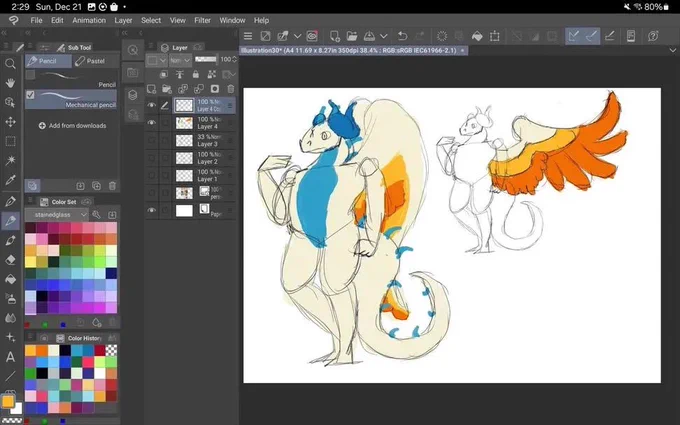Image resolution: width=680 pixels, height=425 pixels.
Task: Select the Zoom magnifier tool
Action: [10, 64]
